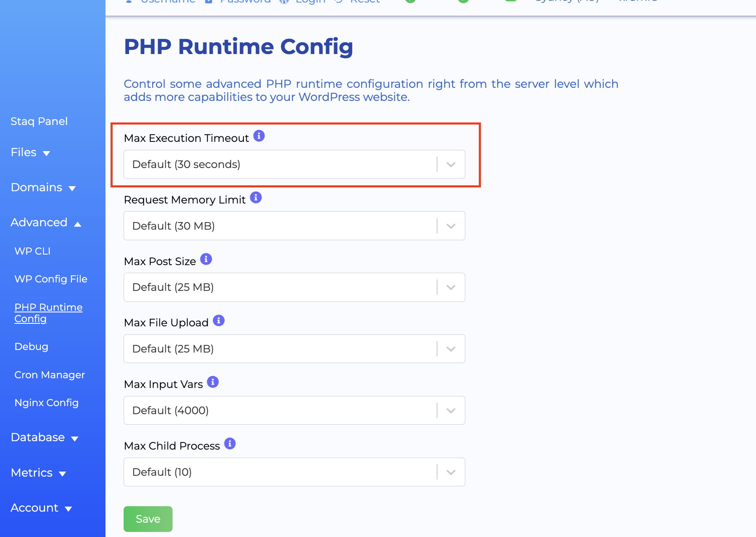Open the WP Config File page
The image size is (756, 537).
[51, 279]
